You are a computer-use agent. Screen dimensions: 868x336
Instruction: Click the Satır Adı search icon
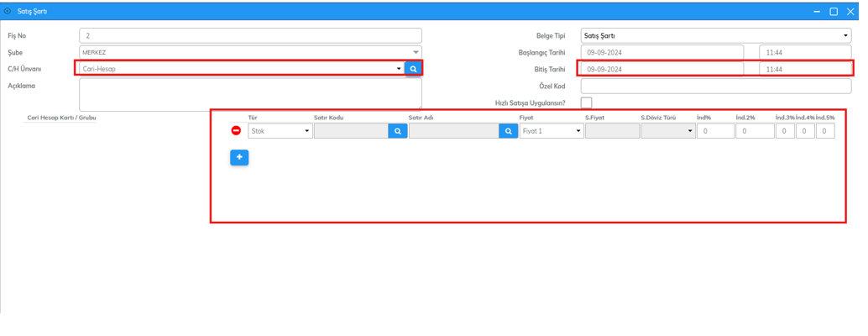tap(508, 131)
